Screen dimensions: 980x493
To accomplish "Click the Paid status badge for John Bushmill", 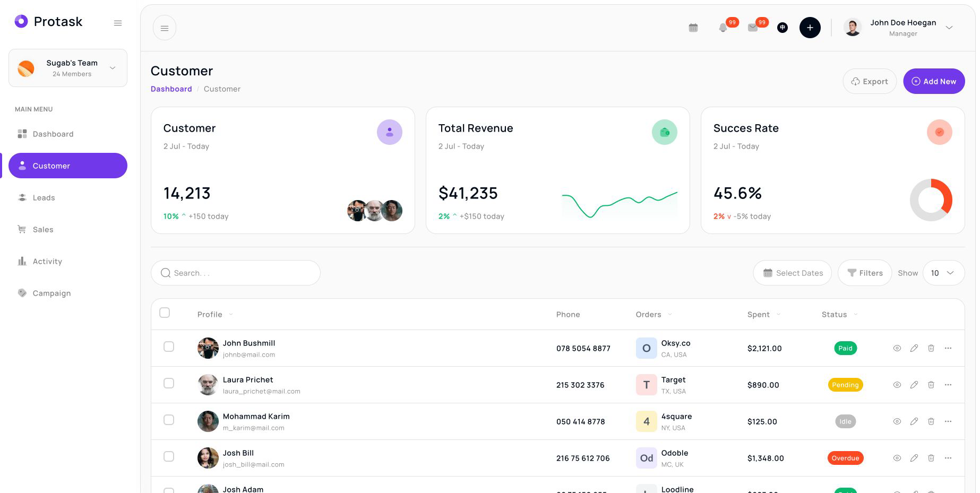I will (845, 348).
